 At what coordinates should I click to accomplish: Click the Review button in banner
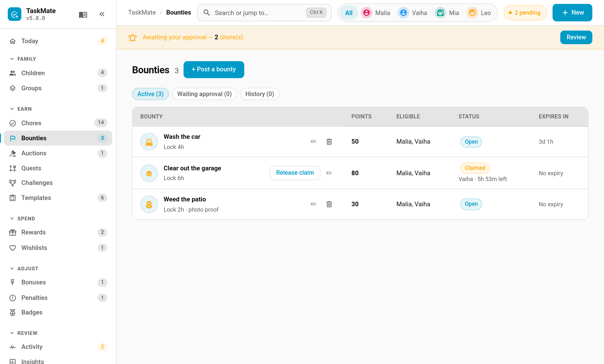(576, 37)
